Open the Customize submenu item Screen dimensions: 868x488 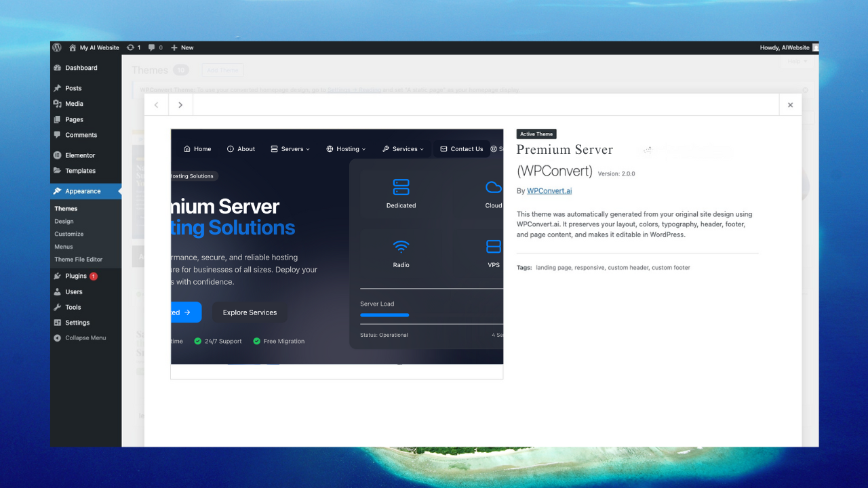coord(69,234)
